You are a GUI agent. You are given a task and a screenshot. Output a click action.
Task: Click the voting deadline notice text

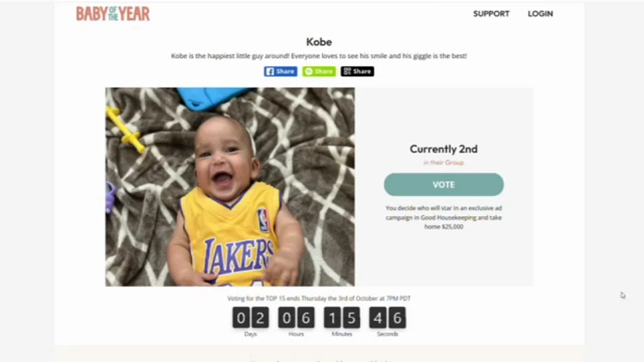tap(319, 299)
